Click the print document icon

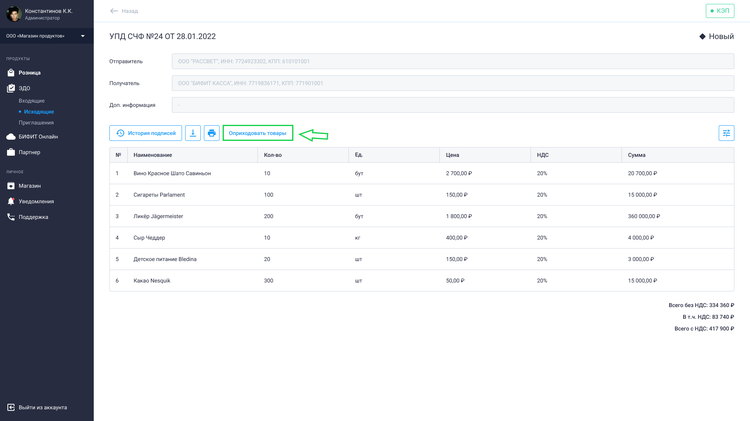(211, 133)
